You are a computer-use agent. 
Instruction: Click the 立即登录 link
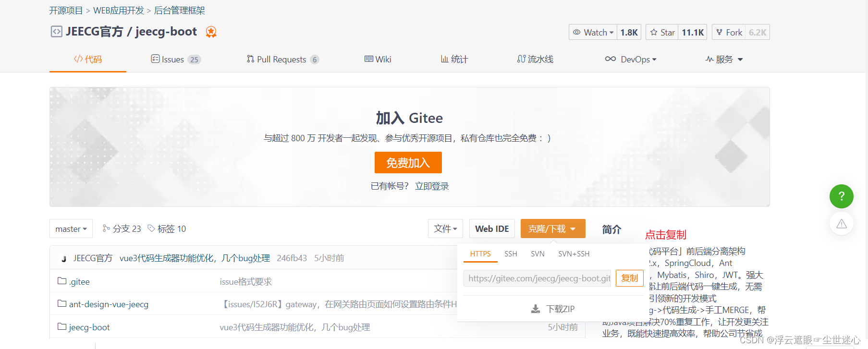[432, 186]
